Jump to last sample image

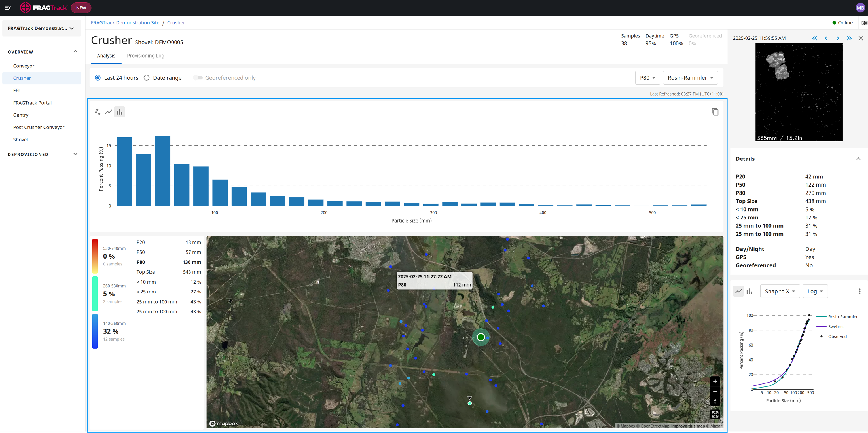point(849,38)
